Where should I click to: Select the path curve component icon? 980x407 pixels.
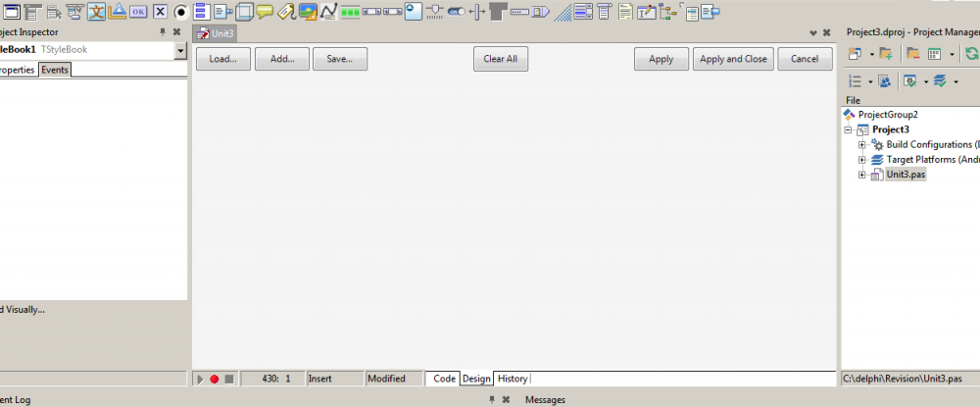point(328,11)
